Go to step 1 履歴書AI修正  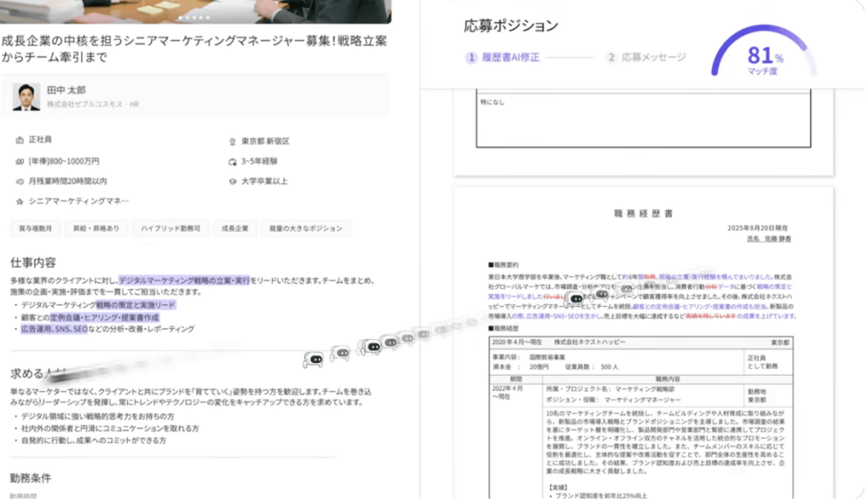pos(503,58)
